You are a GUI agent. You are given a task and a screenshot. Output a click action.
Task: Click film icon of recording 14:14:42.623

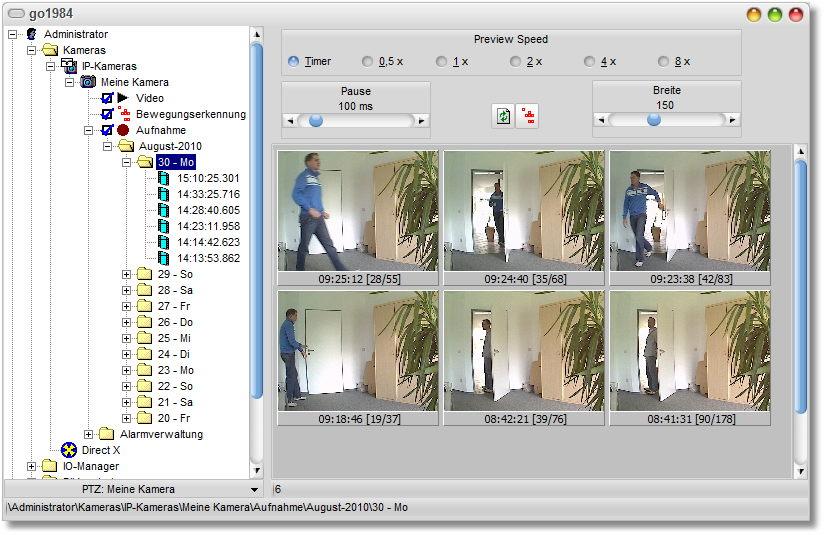point(164,242)
